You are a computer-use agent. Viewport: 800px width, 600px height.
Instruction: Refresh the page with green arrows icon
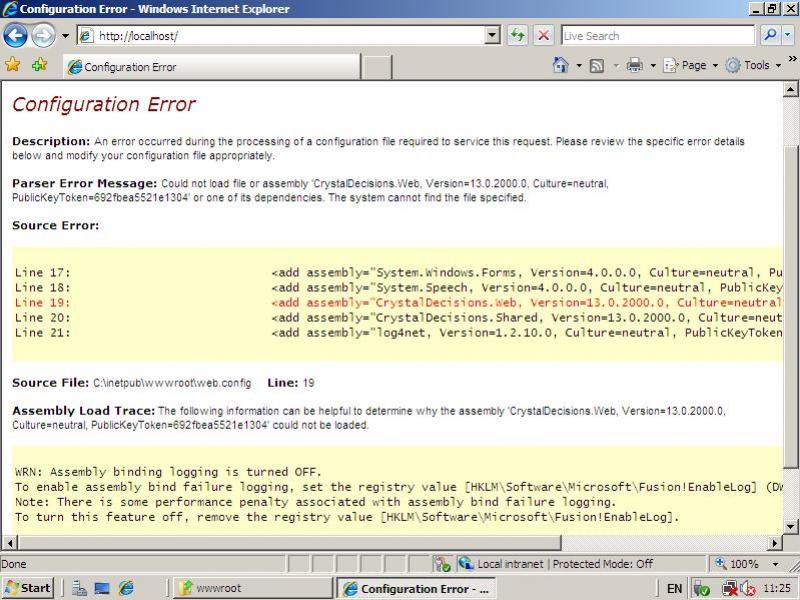[517, 35]
